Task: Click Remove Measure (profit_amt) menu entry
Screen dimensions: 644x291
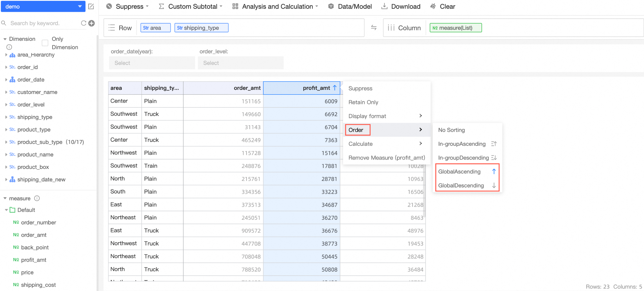Action: 386,158
